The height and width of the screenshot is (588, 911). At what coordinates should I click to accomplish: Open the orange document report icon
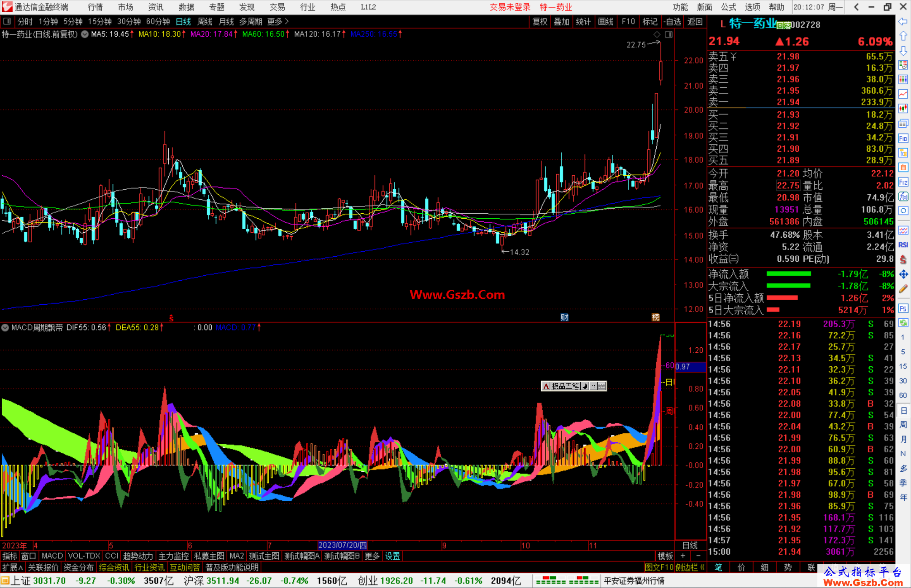pyautogui.click(x=903, y=167)
